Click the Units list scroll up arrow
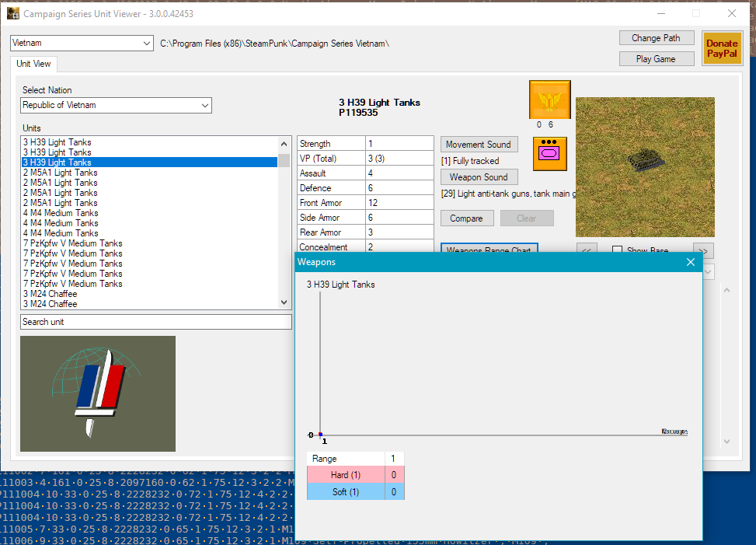 (x=284, y=144)
